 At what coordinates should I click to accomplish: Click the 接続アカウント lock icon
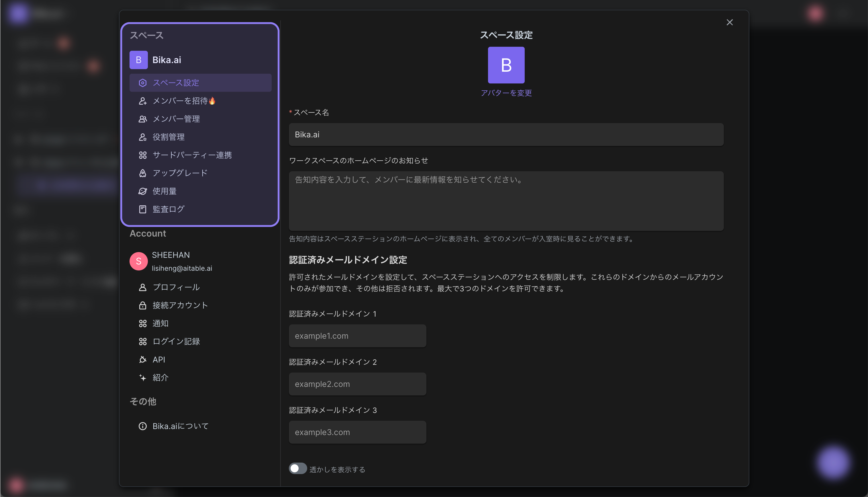pos(142,305)
